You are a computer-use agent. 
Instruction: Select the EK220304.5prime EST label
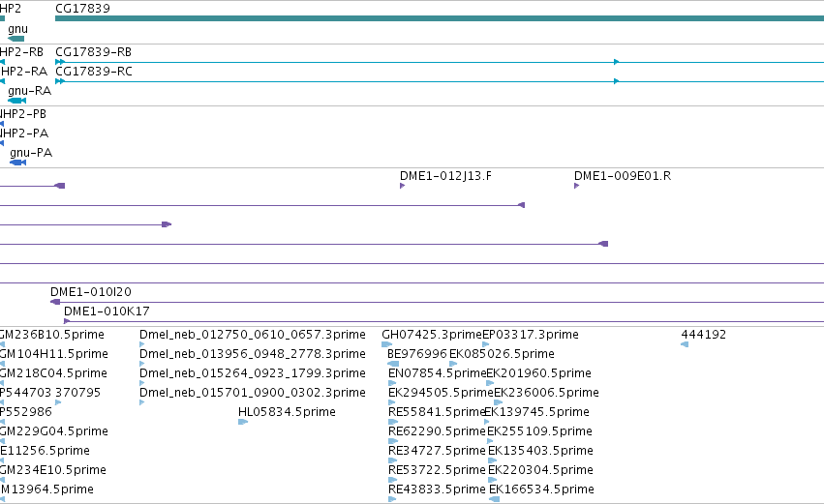click(540, 470)
